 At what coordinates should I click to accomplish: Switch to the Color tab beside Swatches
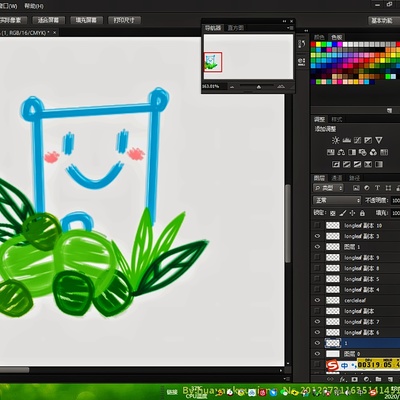(319, 37)
